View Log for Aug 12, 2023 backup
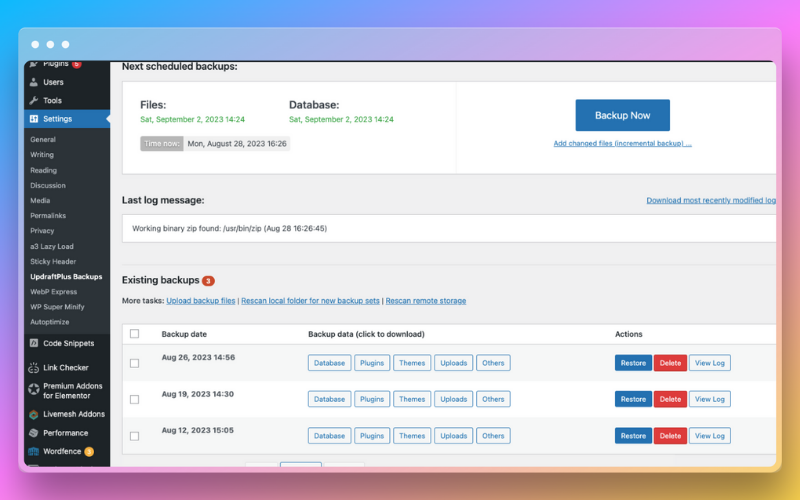 (x=710, y=436)
